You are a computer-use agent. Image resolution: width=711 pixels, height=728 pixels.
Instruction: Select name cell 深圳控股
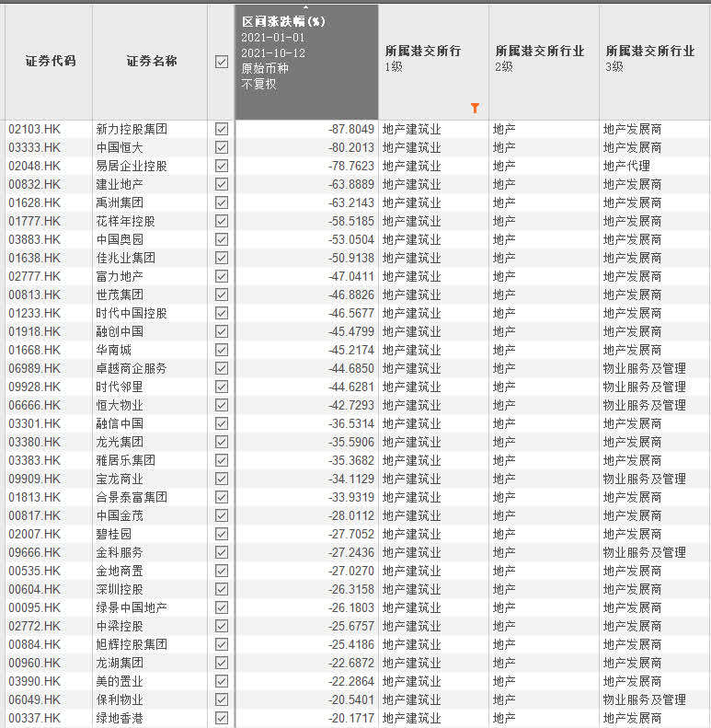click(120, 589)
